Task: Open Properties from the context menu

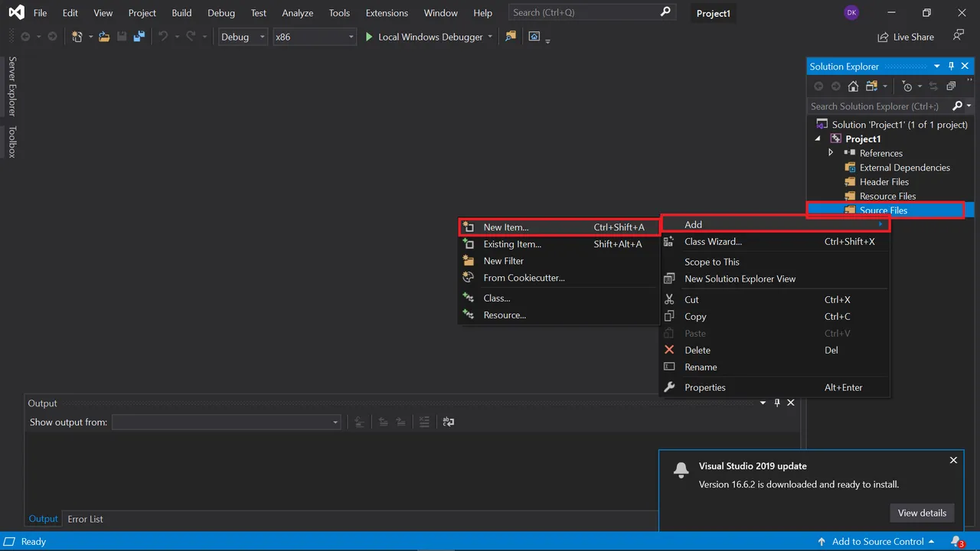Action: [775, 387]
